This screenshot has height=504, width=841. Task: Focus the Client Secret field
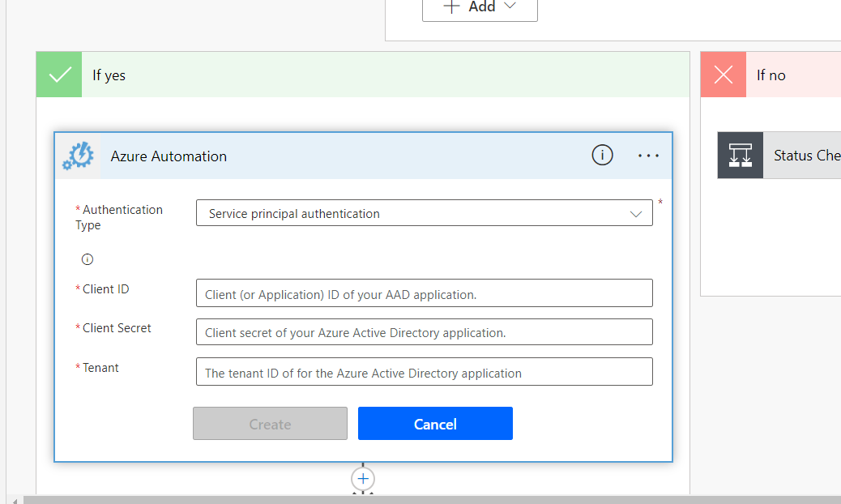pyautogui.click(x=425, y=332)
